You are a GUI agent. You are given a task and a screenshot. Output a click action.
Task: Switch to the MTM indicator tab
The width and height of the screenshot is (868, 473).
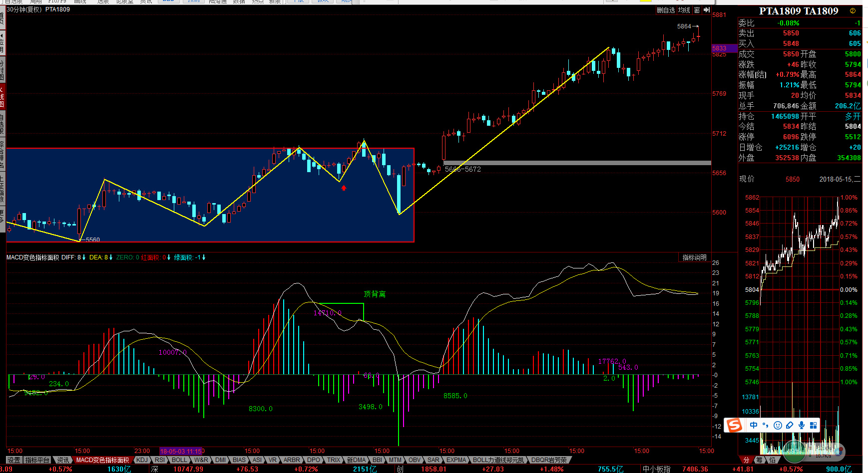pyautogui.click(x=395, y=460)
